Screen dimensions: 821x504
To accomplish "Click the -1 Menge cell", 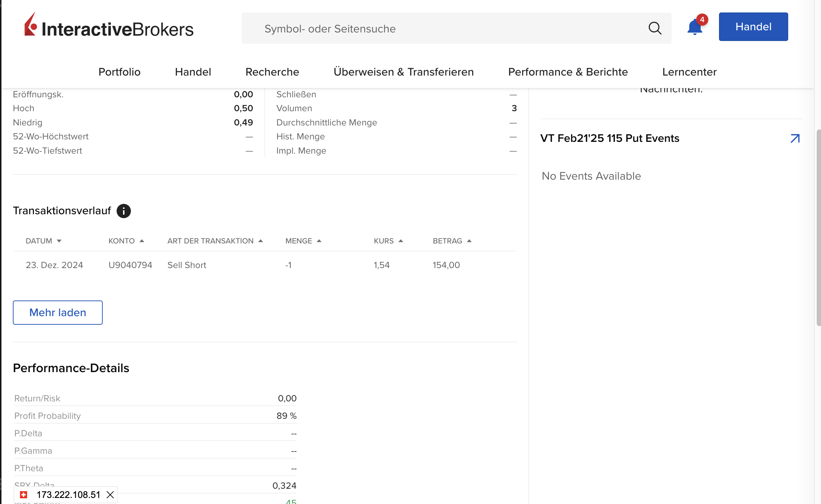I will pyautogui.click(x=289, y=265).
